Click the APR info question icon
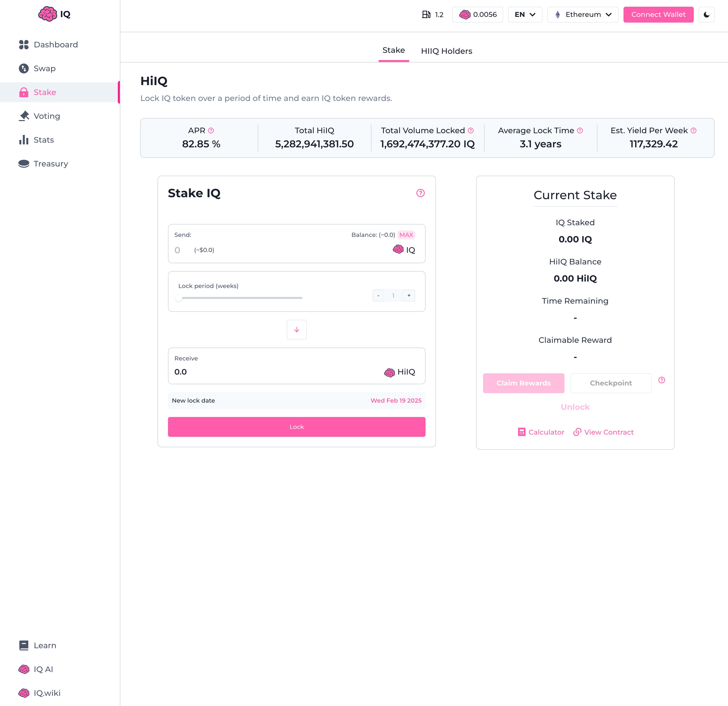 211,131
